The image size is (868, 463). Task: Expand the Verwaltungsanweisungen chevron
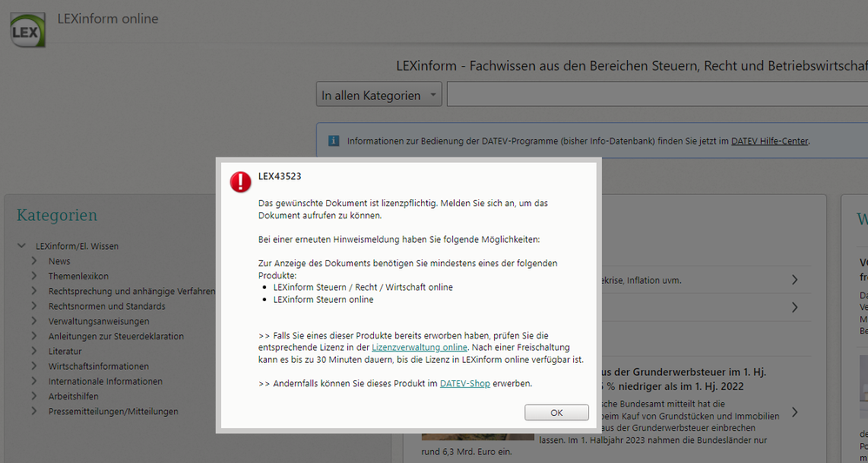pyautogui.click(x=34, y=320)
